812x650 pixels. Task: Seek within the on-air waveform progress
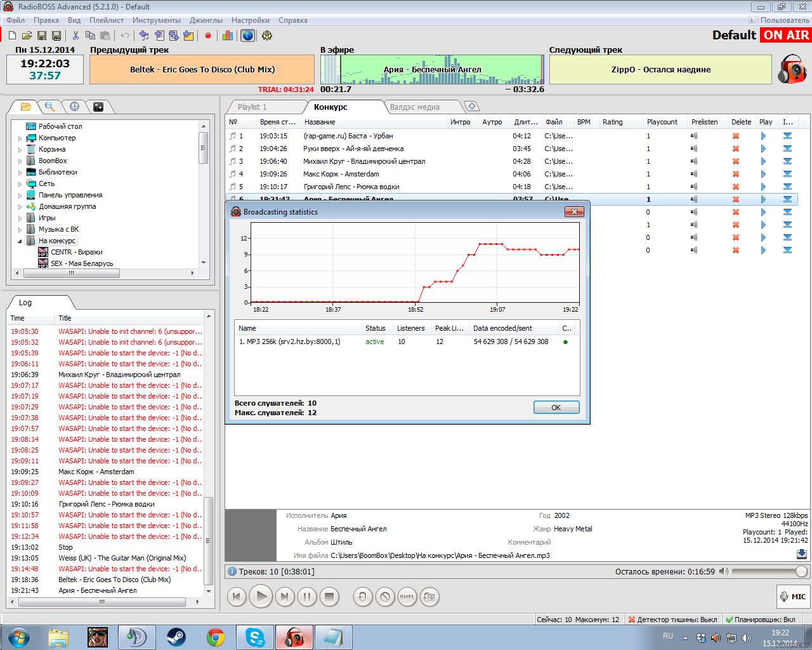432,70
